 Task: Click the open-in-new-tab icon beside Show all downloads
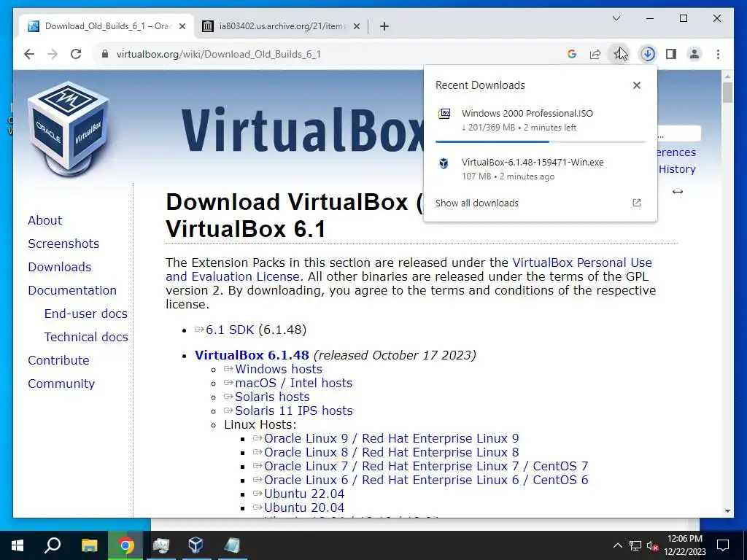(636, 203)
